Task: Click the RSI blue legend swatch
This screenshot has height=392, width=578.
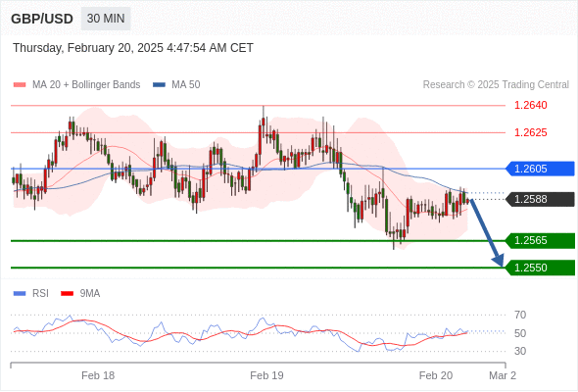Action: [20, 294]
